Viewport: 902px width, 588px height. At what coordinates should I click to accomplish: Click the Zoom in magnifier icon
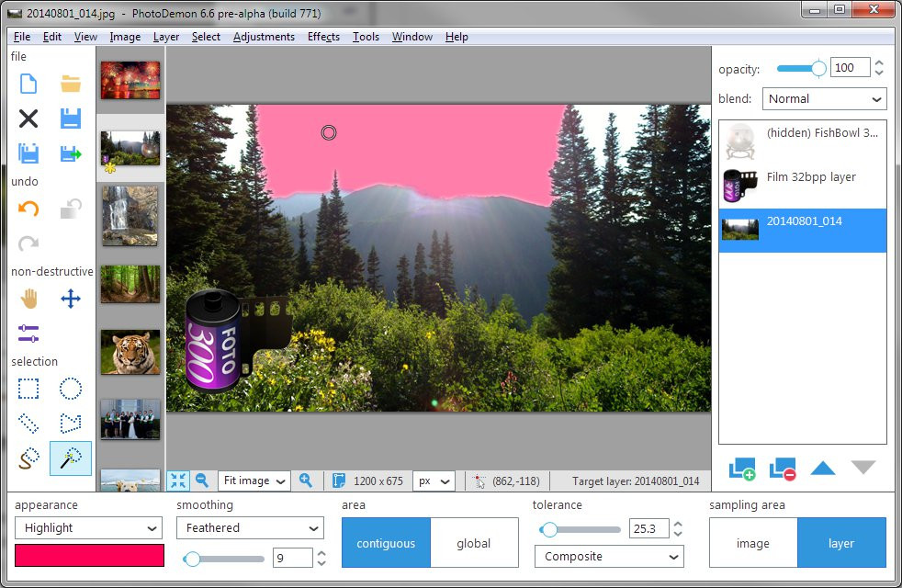306,481
